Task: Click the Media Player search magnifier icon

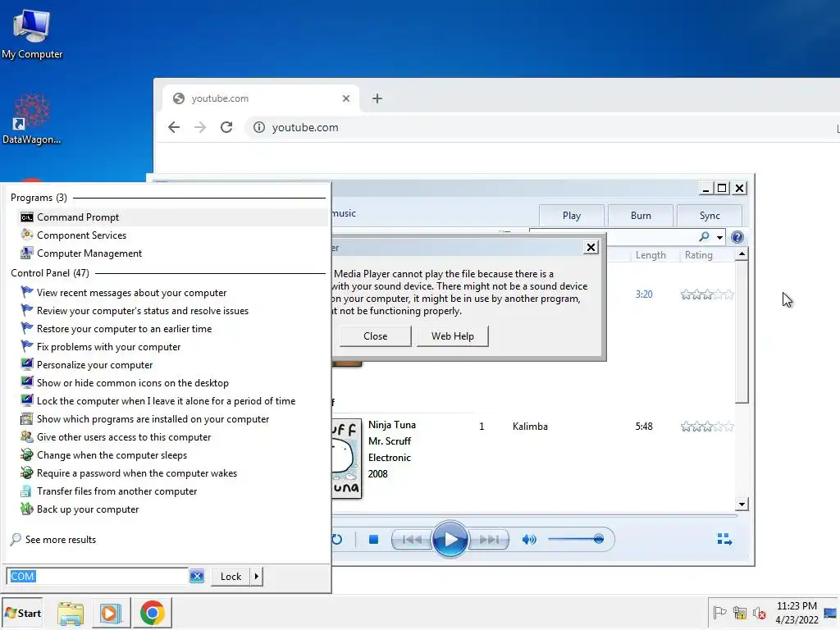Action: 705,237
